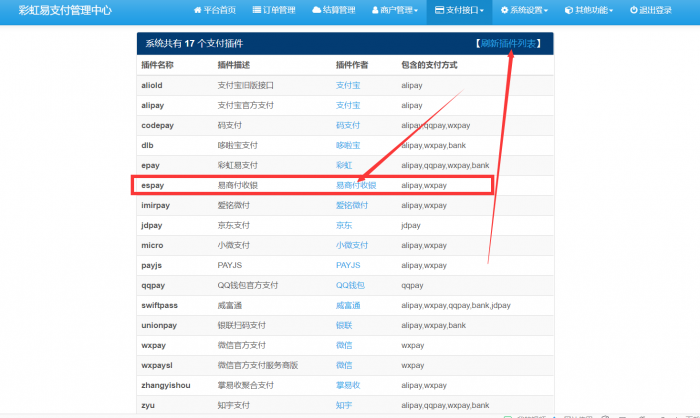Click 刷新插件列表 refresh plugin list link
The width and height of the screenshot is (700, 418).
(509, 44)
